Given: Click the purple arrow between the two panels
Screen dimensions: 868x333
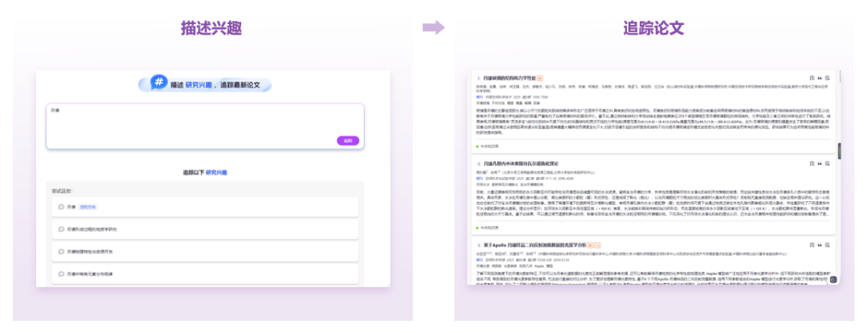Looking at the screenshot, I should [x=433, y=28].
